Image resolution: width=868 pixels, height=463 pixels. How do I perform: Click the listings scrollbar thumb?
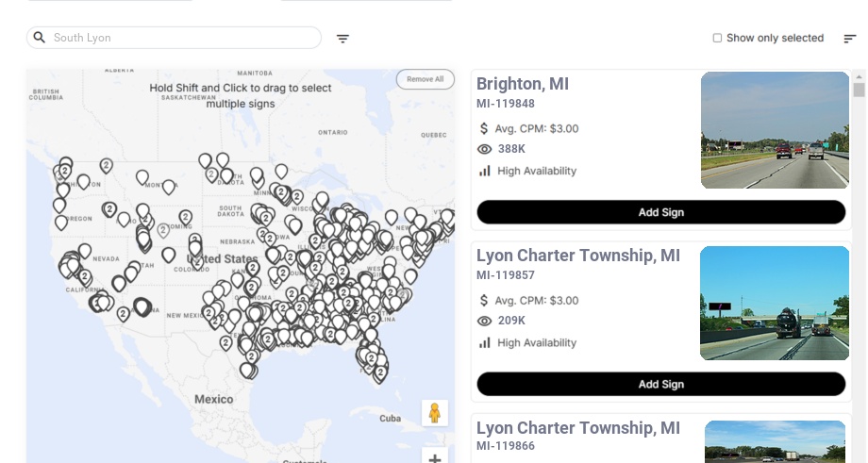(x=859, y=90)
